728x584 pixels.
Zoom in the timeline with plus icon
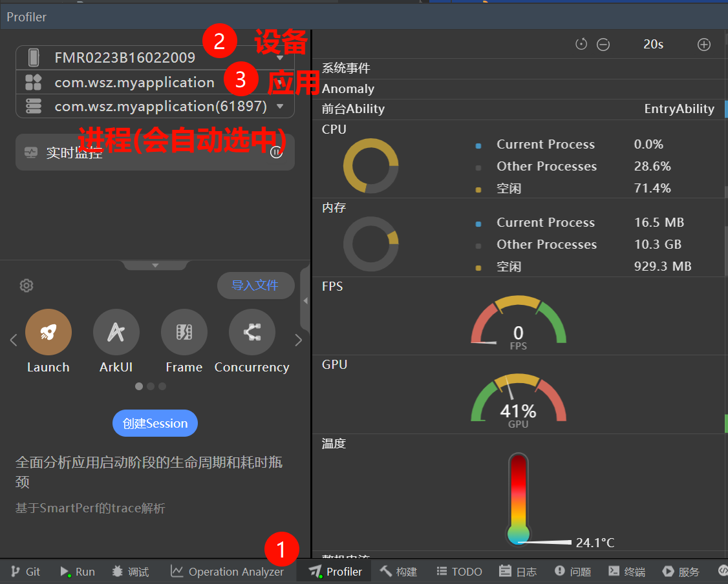click(704, 45)
